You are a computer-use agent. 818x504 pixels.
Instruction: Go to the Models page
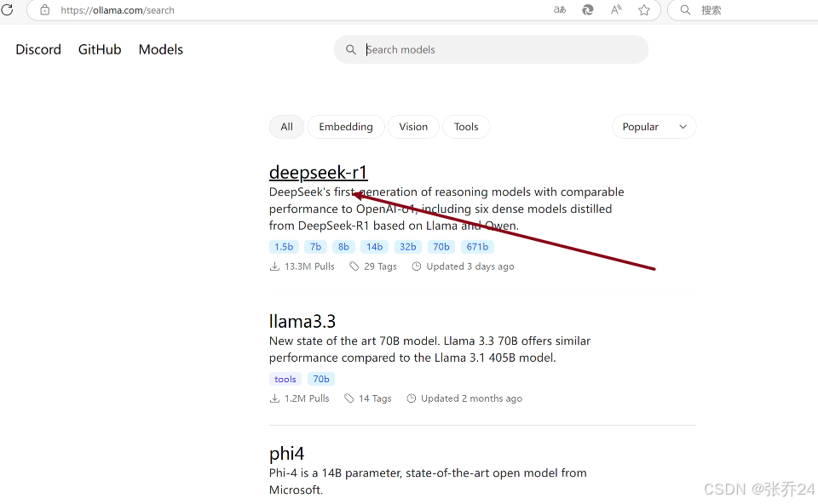161,49
